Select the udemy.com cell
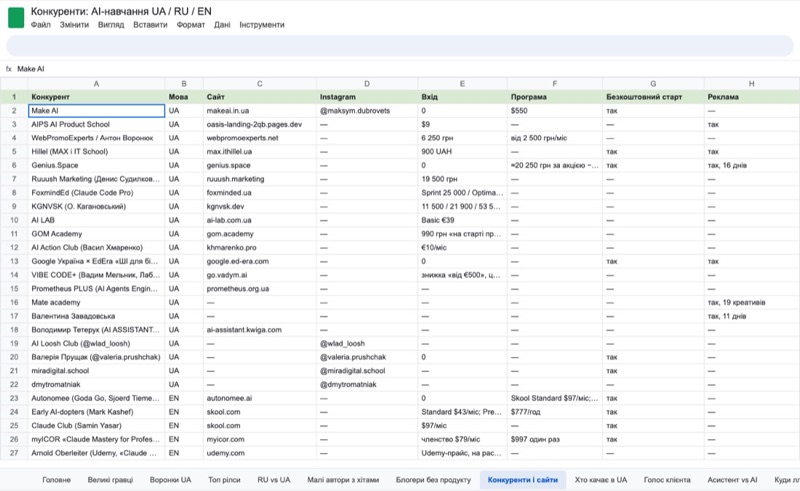800x491 pixels. [260, 453]
